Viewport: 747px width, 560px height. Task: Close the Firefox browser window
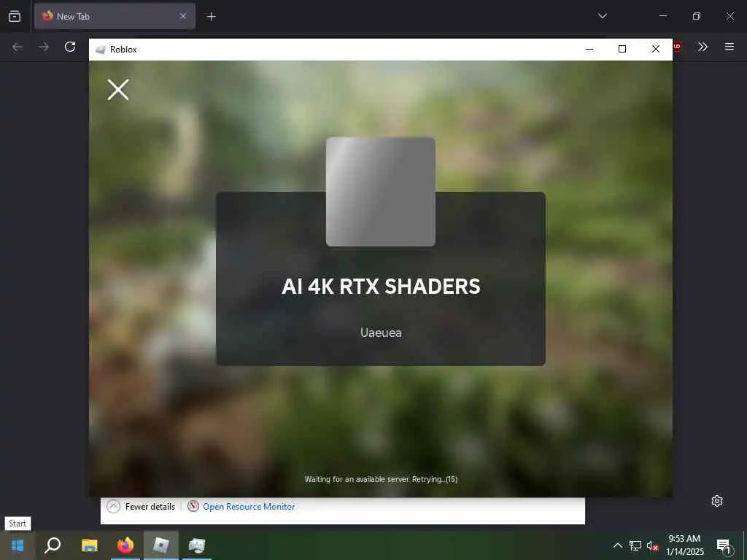(729, 16)
